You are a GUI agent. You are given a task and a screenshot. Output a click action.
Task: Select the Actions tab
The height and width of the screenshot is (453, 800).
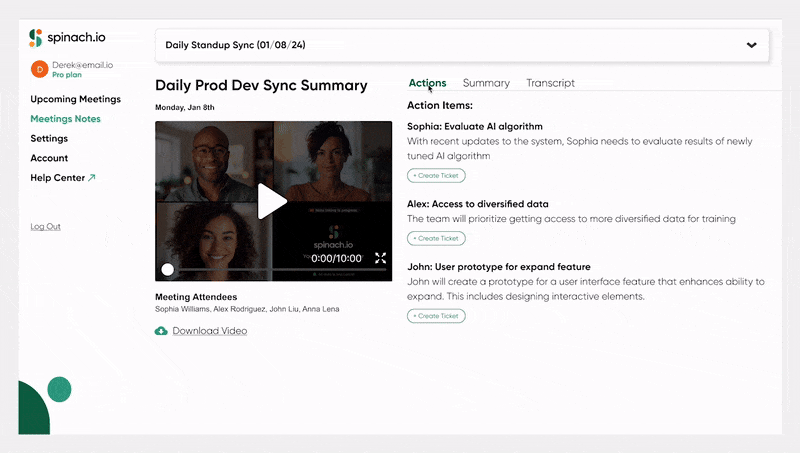428,83
